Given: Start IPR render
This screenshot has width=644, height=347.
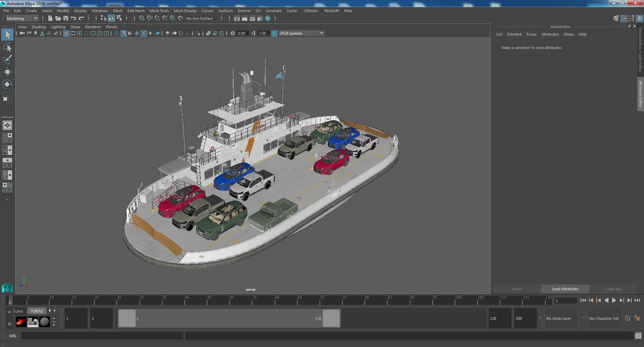Looking at the screenshot, I should click(x=252, y=18).
